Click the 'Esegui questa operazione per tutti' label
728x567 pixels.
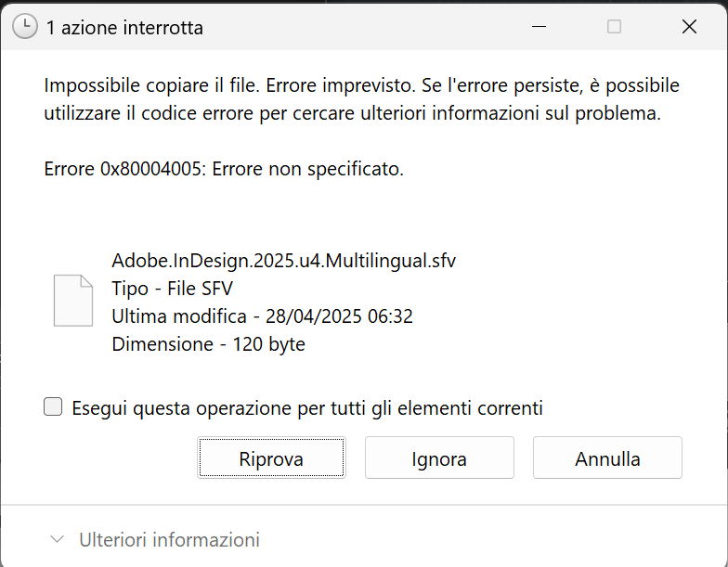coord(306,408)
